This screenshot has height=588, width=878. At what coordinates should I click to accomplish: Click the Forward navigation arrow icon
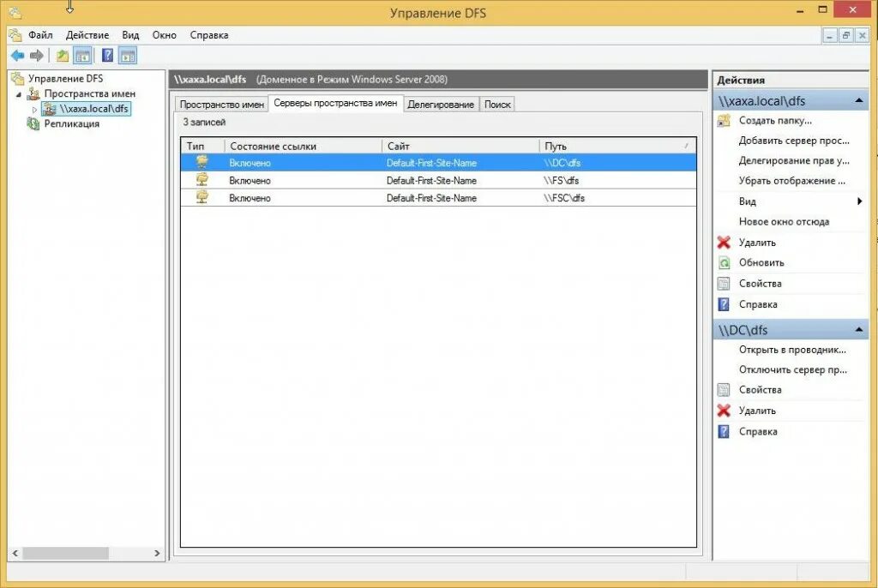tap(35, 55)
